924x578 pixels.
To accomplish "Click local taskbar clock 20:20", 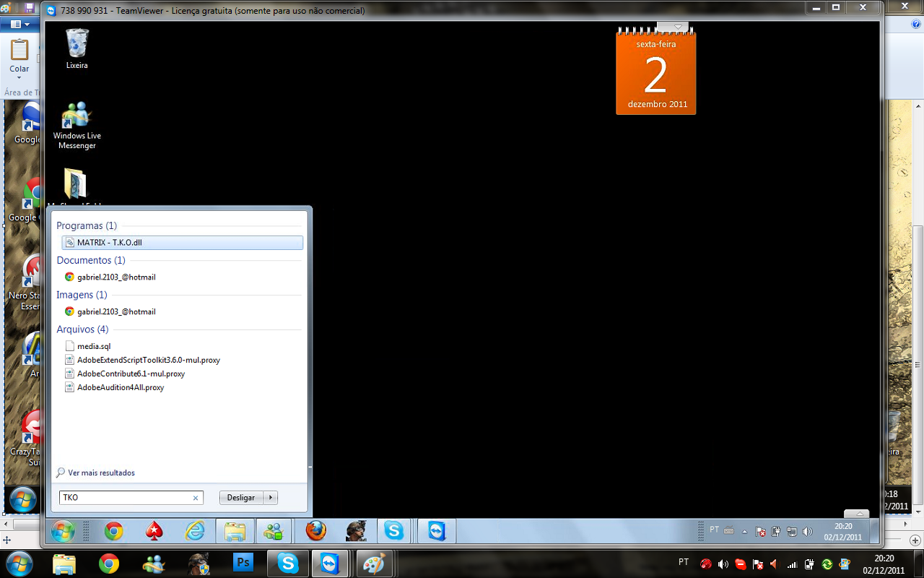I will point(884,564).
